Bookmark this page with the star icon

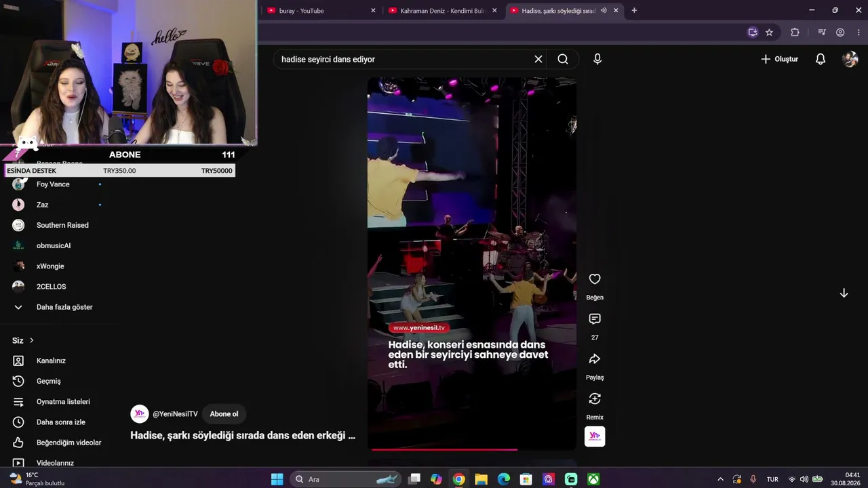click(769, 32)
